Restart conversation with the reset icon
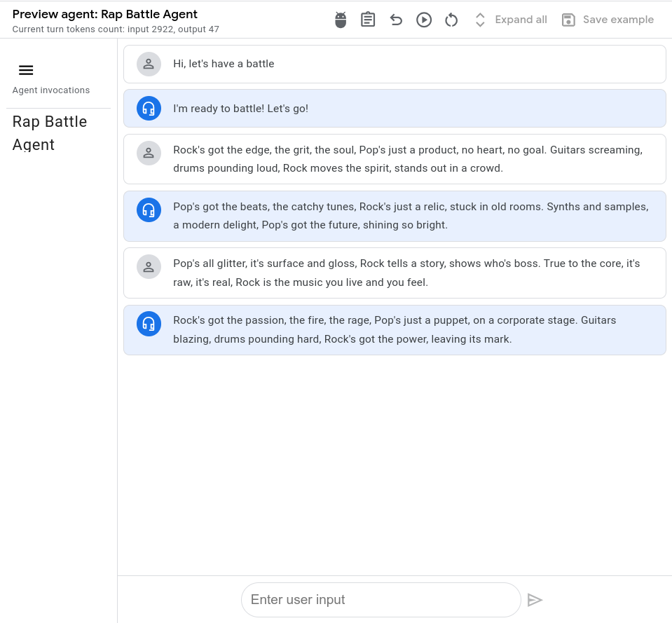672x623 pixels. (x=451, y=20)
